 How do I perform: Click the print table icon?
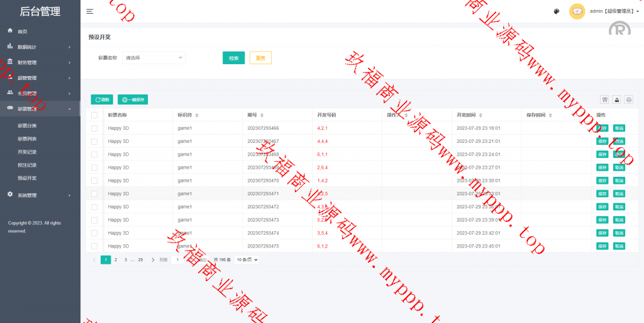point(628,99)
